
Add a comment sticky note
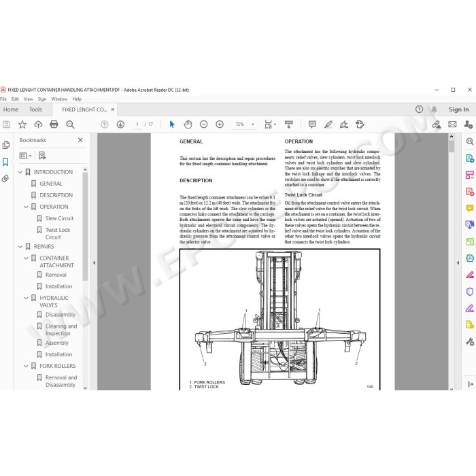pyautogui.click(x=312, y=124)
